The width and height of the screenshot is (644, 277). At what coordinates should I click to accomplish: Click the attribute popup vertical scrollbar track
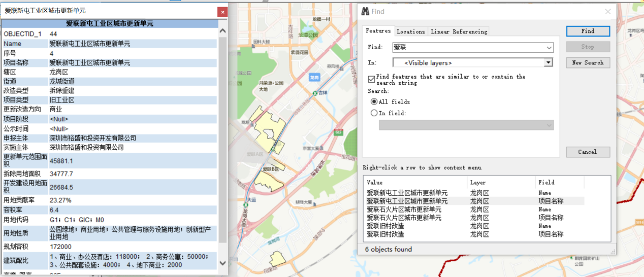tap(222, 152)
